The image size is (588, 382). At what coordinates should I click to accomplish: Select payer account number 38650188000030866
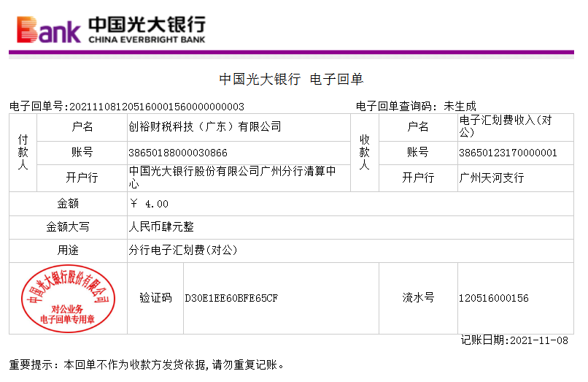(178, 153)
